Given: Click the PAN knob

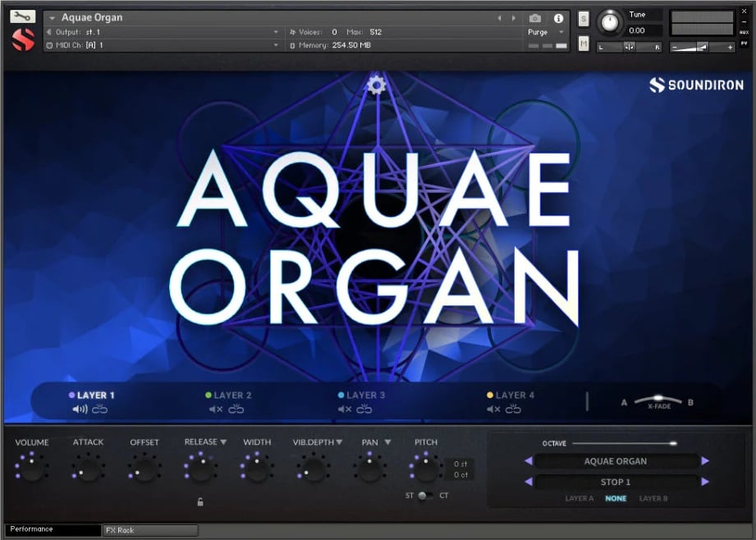Looking at the screenshot, I should (x=370, y=469).
